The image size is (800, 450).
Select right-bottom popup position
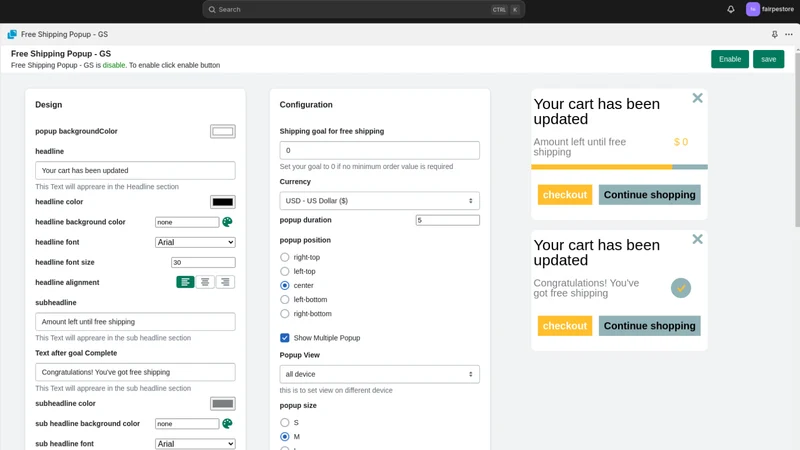click(285, 314)
